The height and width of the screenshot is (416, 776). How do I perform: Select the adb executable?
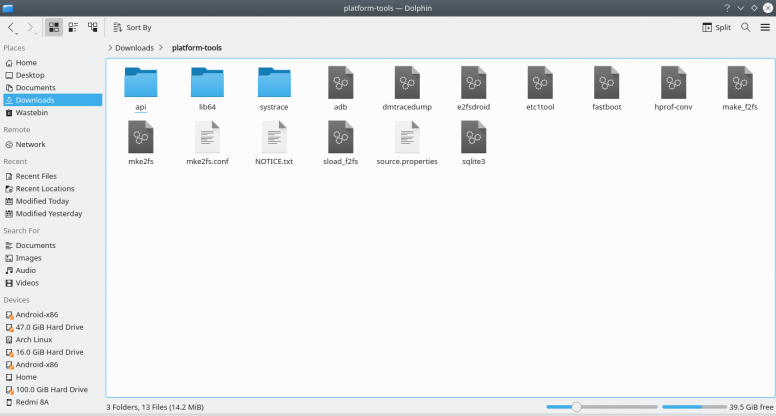[x=340, y=89]
